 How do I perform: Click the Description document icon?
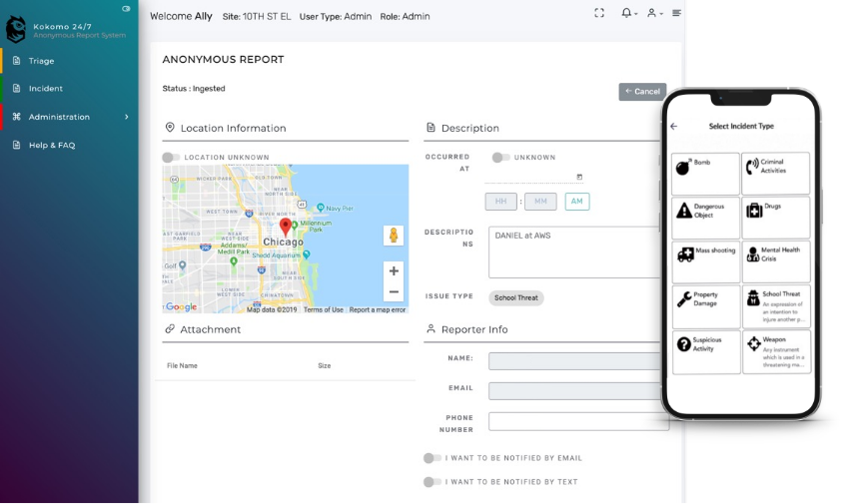coord(430,127)
